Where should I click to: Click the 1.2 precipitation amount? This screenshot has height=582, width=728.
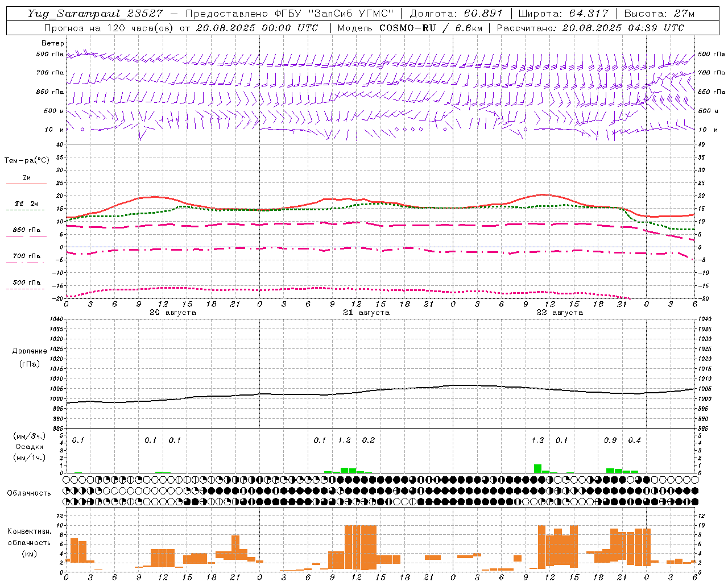pos(344,440)
